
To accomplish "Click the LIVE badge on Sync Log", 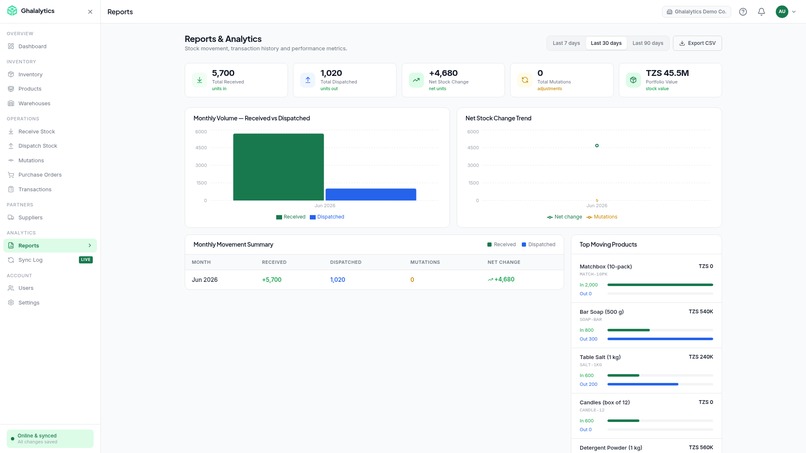I will (86, 260).
